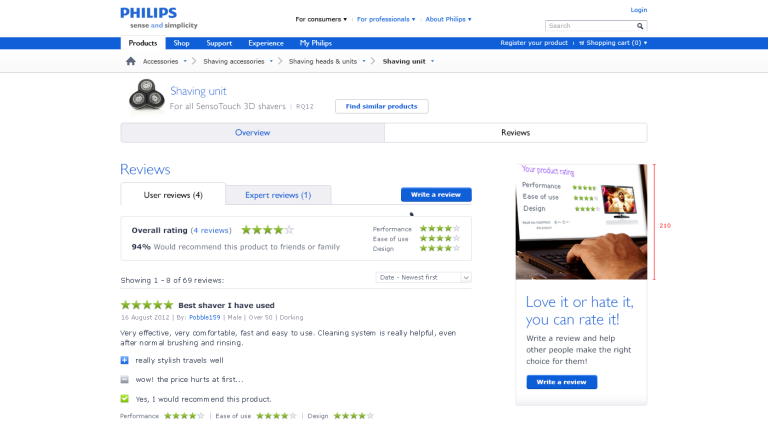Go to home via breadcrumb house icon
The image size is (768, 422).
[131, 61]
